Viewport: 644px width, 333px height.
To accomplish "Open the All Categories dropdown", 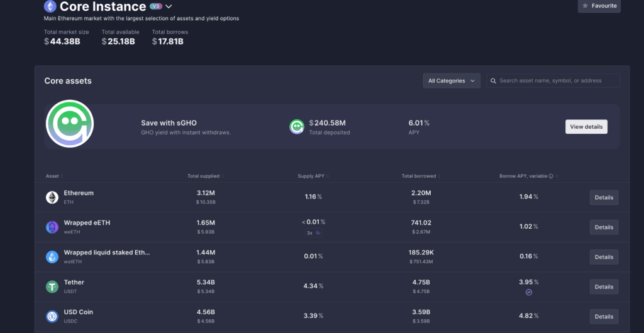I will point(452,81).
